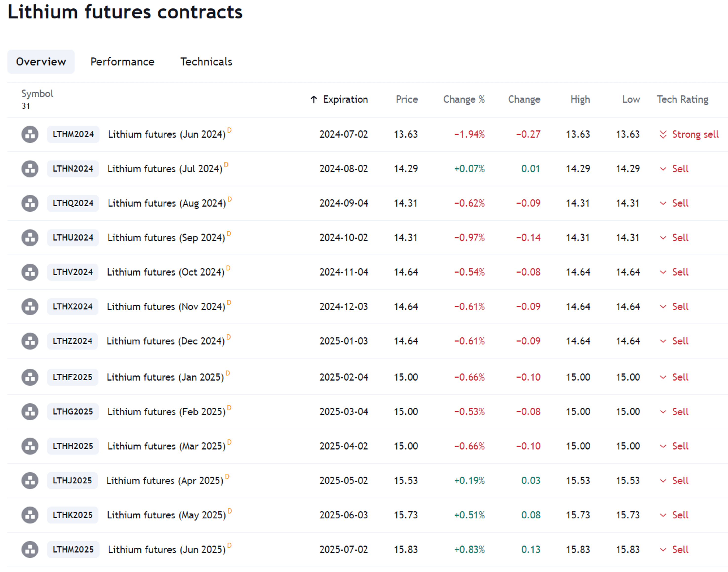
Task: Sort the table by Price column
Action: point(406,99)
